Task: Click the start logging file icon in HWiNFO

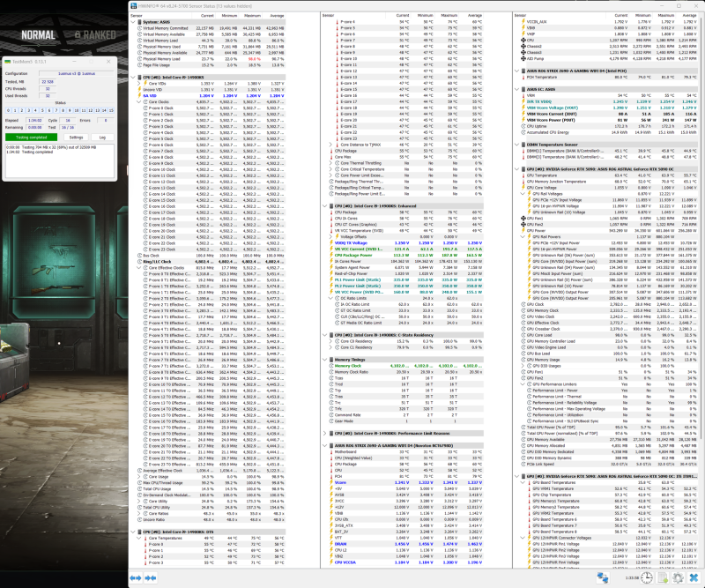Action: click(x=663, y=577)
